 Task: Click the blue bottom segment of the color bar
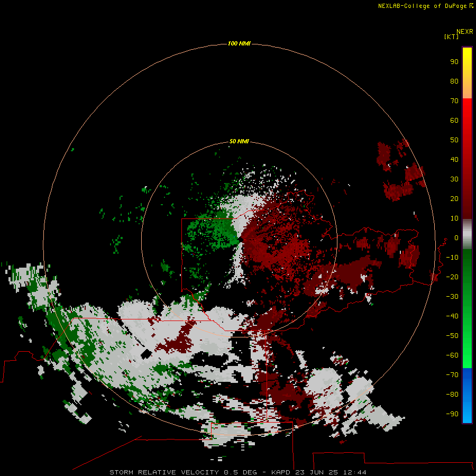(x=467, y=396)
